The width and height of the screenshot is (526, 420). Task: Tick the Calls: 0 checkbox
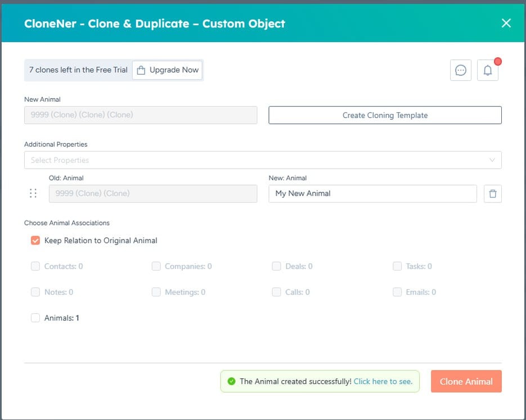[x=276, y=292]
